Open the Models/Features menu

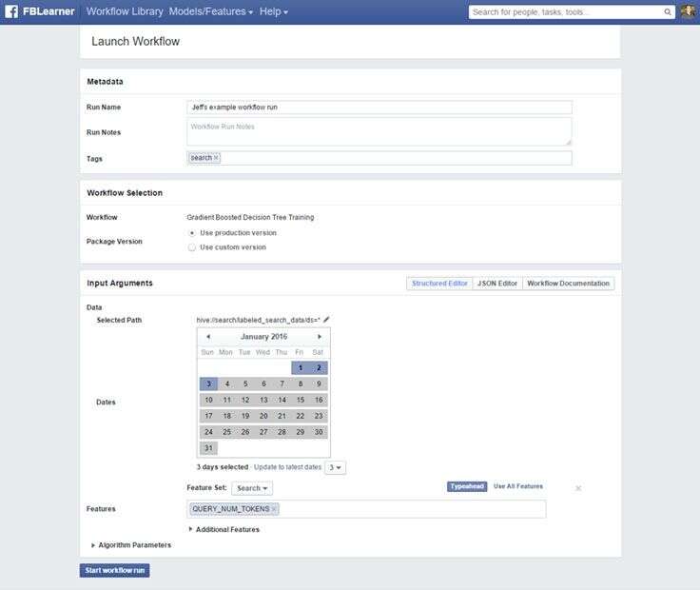(x=210, y=12)
